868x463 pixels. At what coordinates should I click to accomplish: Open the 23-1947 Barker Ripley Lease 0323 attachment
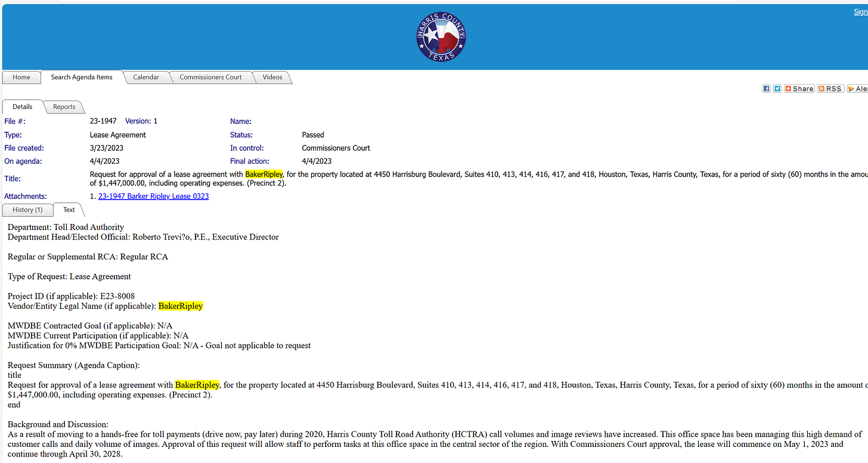(x=154, y=196)
